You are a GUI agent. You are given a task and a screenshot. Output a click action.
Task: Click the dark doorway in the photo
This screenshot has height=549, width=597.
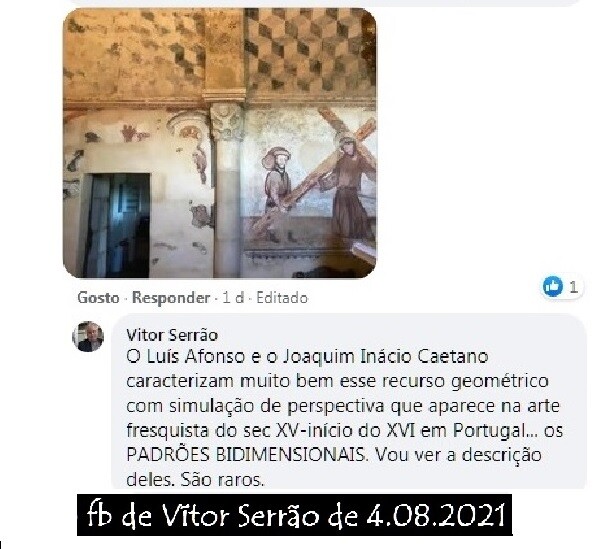click(x=117, y=225)
